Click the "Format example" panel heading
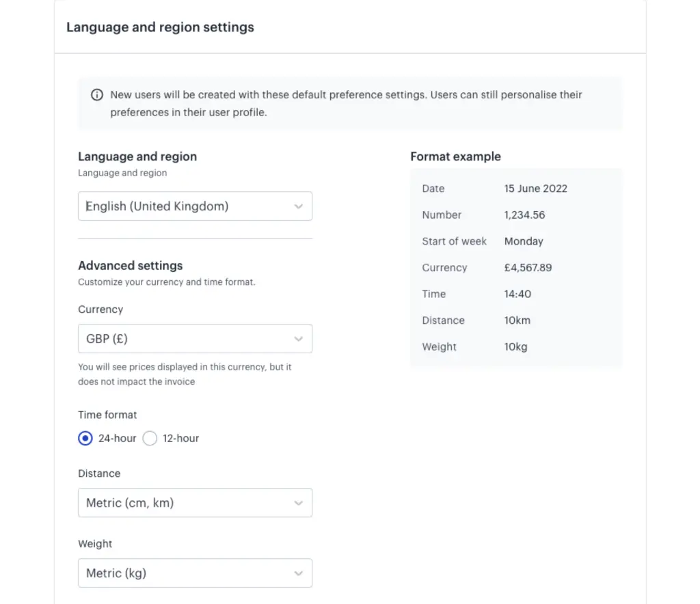This screenshot has width=700, height=604. tap(455, 156)
